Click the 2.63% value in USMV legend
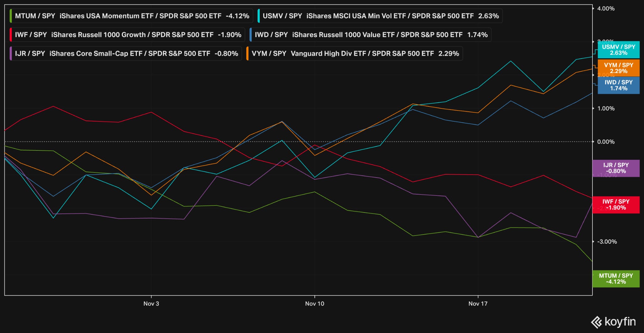This screenshot has width=644, height=333. coord(489,16)
